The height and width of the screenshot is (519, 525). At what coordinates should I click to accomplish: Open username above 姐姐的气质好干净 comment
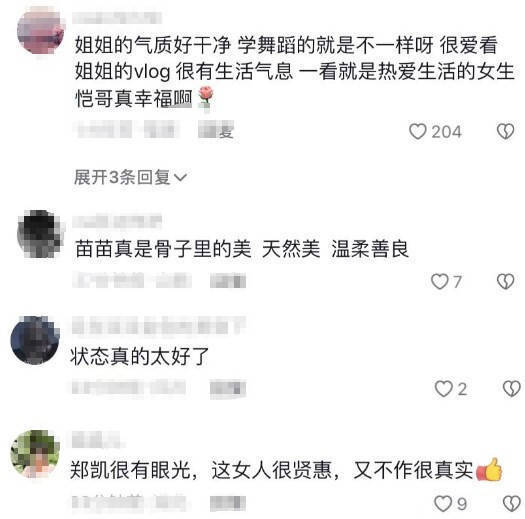point(117,18)
